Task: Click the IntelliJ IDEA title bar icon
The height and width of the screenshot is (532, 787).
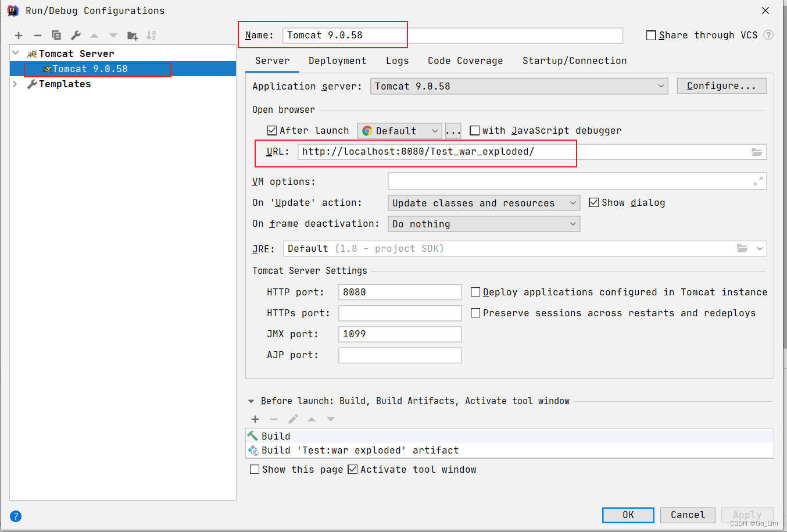Action: click(x=13, y=10)
